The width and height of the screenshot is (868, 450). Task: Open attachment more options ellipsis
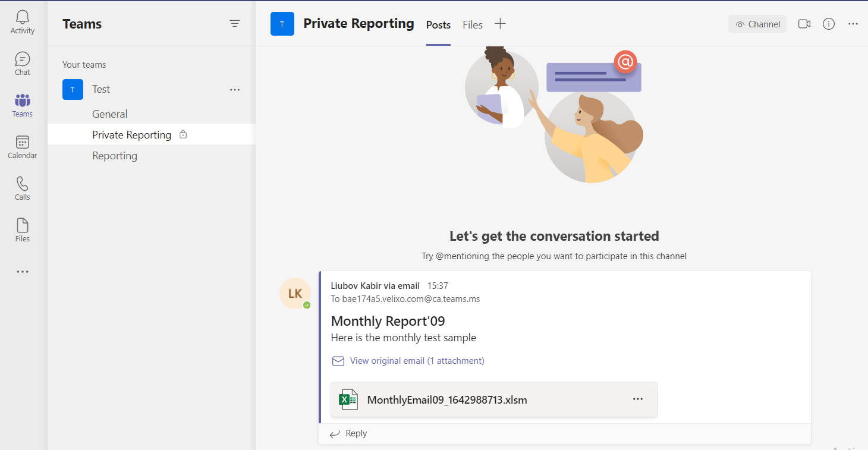point(638,399)
